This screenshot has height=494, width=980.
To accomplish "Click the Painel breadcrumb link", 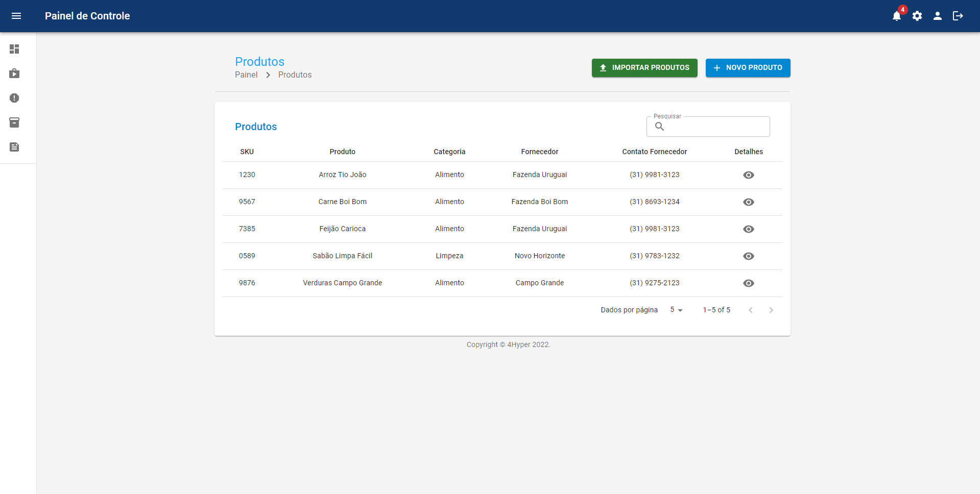I will click(246, 75).
